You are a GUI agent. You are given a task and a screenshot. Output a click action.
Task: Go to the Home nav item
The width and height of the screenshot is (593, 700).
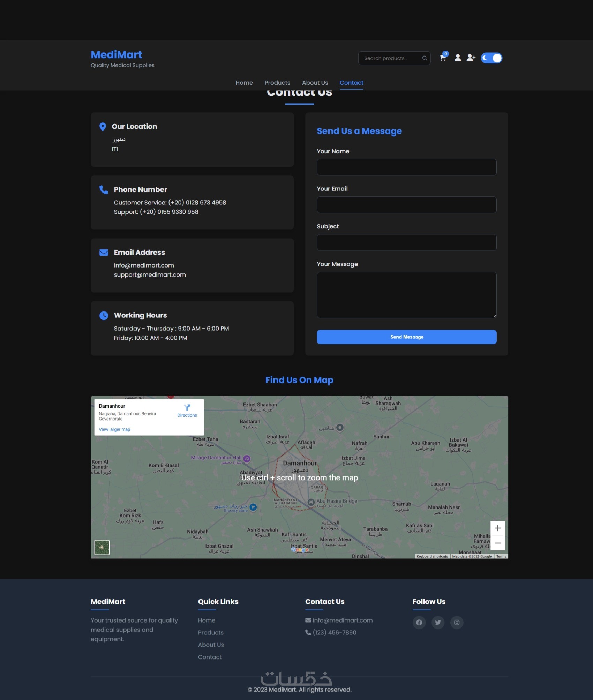(244, 83)
